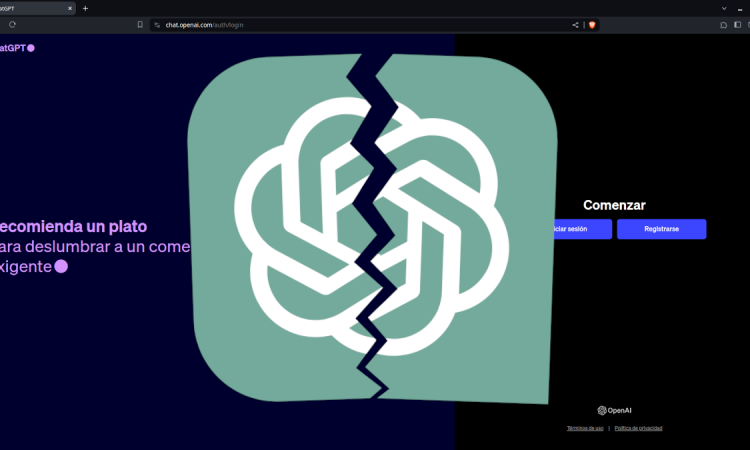Toggle the browser sidebar panel icon
This screenshot has height=450, width=750.
click(x=738, y=24)
